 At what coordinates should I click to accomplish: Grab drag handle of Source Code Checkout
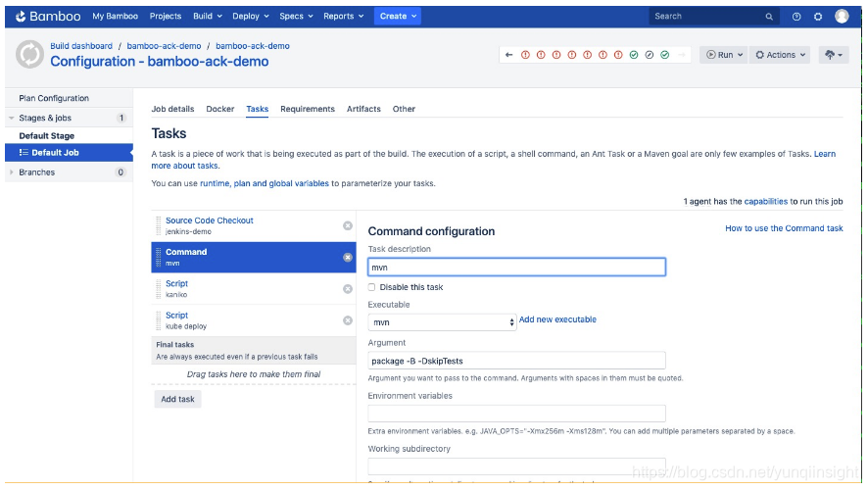159,225
